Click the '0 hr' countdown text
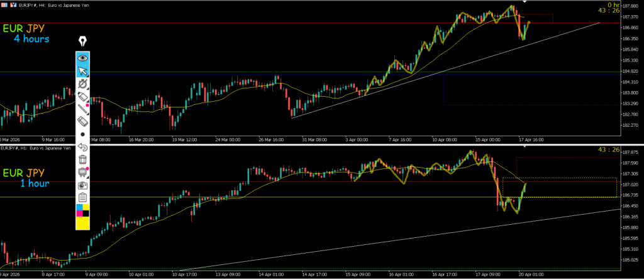Image resolution: width=644 pixels, height=280 pixels. pyautogui.click(x=613, y=4)
